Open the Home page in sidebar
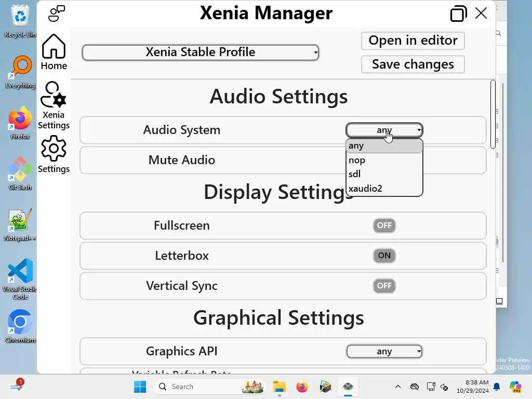The image size is (532, 399). pos(54,52)
